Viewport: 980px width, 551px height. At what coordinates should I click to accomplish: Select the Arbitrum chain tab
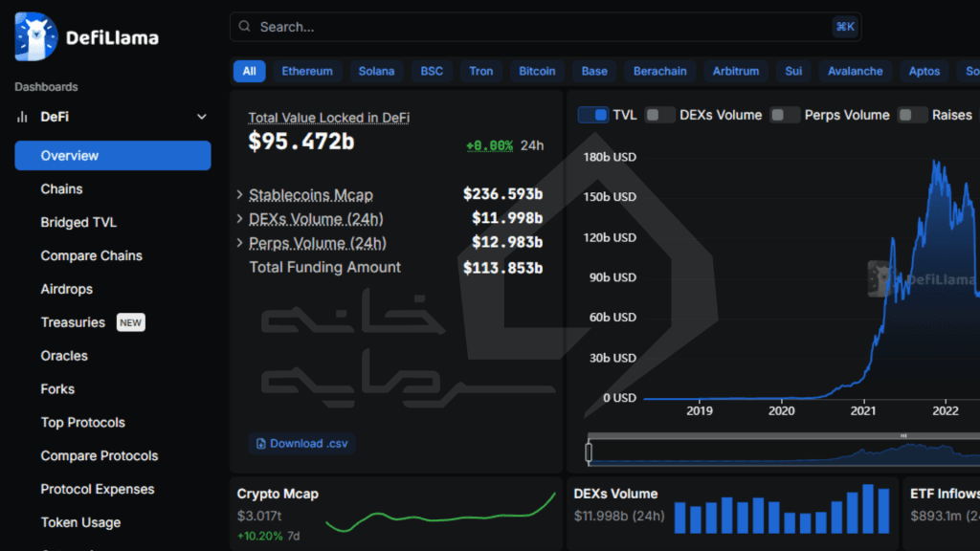736,71
